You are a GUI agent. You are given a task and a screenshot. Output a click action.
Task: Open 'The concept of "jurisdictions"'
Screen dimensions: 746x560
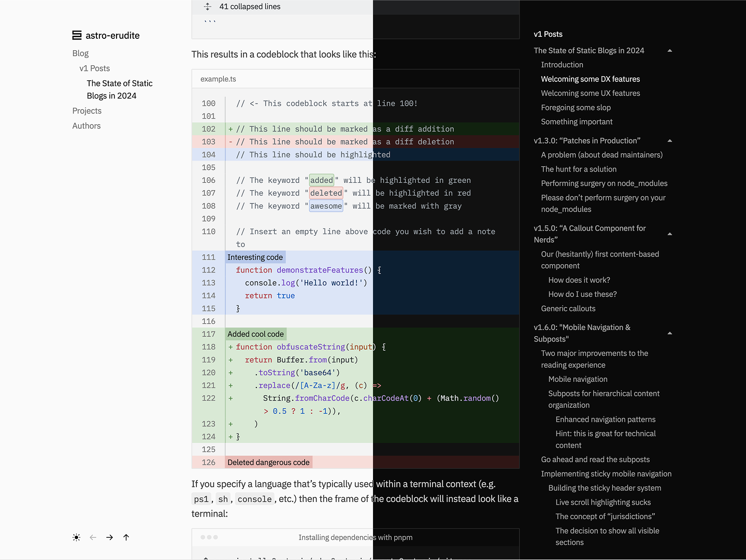coord(605,516)
